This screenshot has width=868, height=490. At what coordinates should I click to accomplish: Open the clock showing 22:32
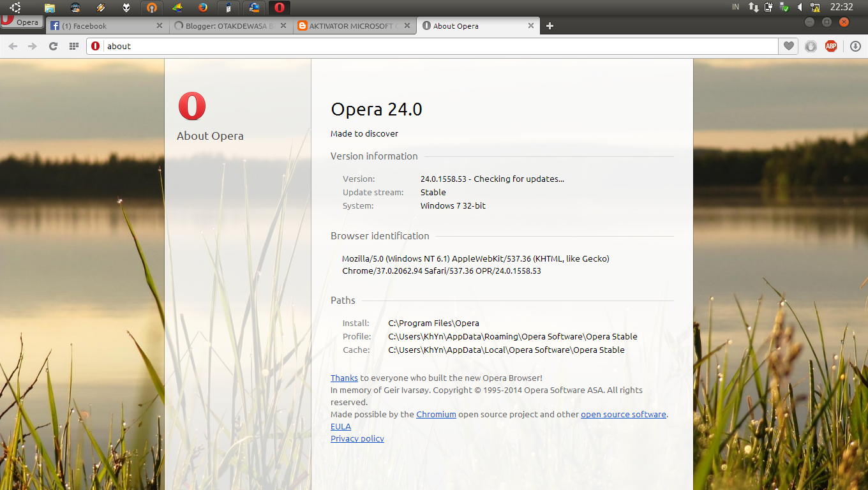(841, 7)
